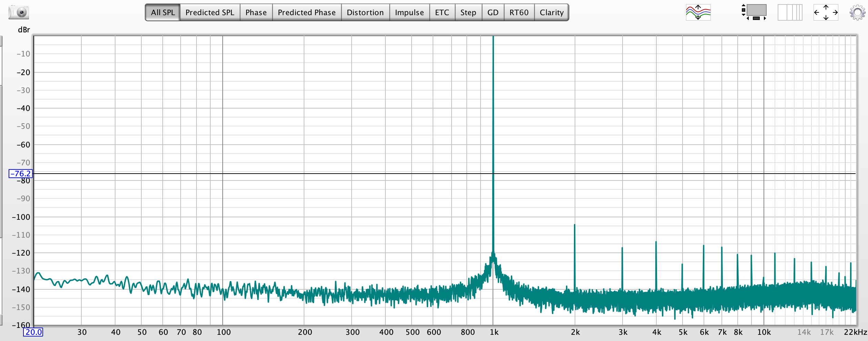The width and height of the screenshot is (868, 341).
Task: Open the graph limits arrows icon
Action: pyautogui.click(x=826, y=12)
